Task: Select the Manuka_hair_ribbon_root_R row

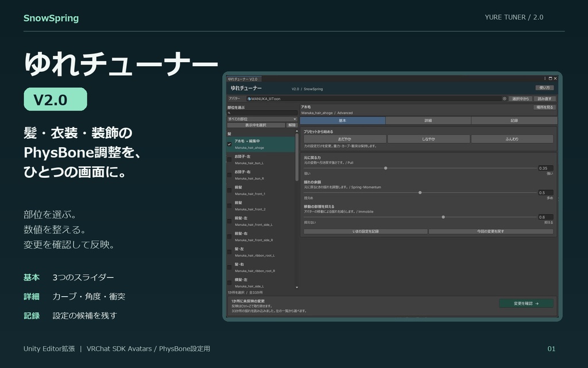Action: coord(261,267)
